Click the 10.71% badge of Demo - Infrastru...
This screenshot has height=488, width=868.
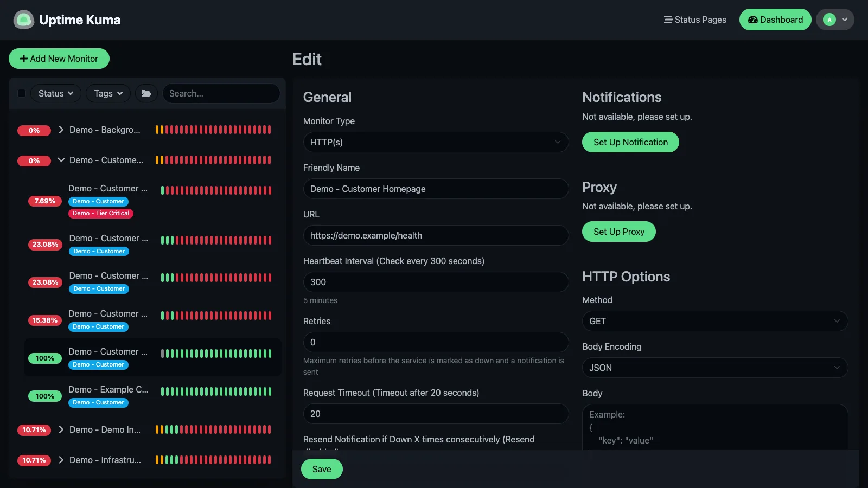(34, 460)
